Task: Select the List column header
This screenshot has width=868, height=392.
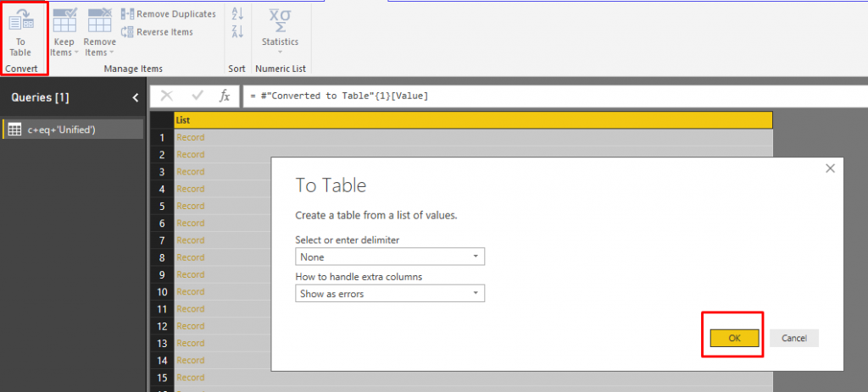Action: (x=473, y=119)
